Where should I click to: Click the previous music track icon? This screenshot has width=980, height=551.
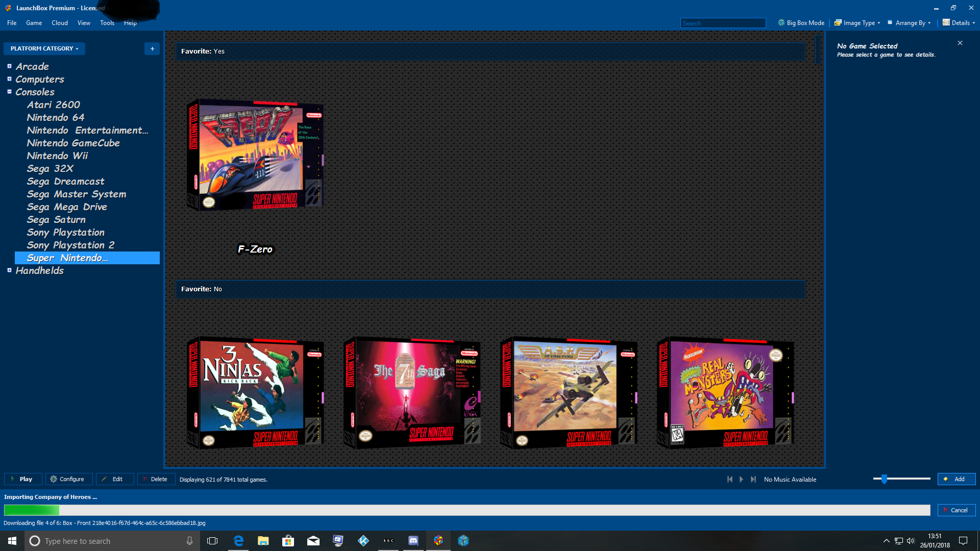[x=730, y=479]
